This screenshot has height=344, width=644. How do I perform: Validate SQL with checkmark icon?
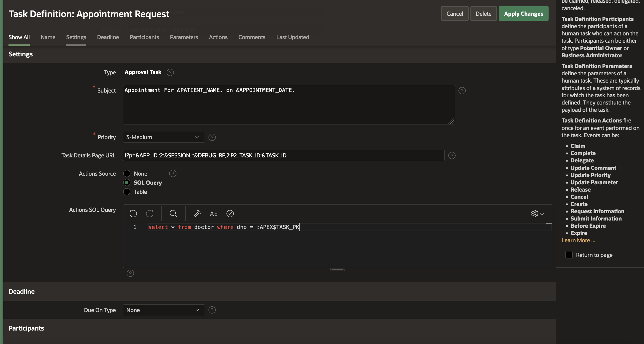[230, 214]
